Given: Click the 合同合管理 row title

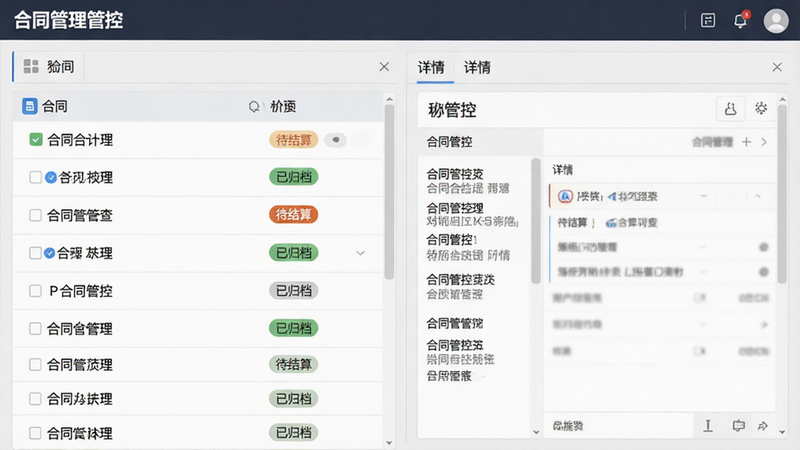Looking at the screenshot, I should tap(80, 329).
